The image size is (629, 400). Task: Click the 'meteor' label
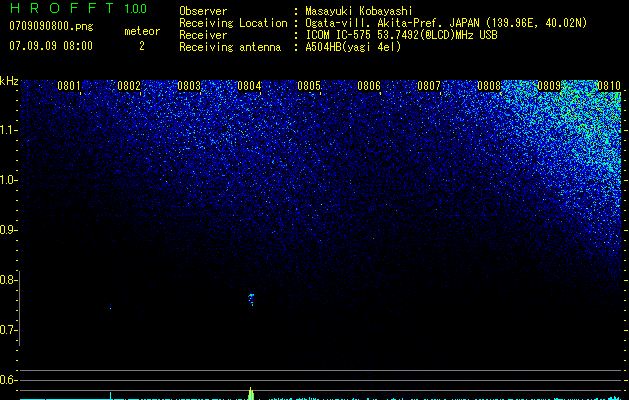[x=142, y=31]
